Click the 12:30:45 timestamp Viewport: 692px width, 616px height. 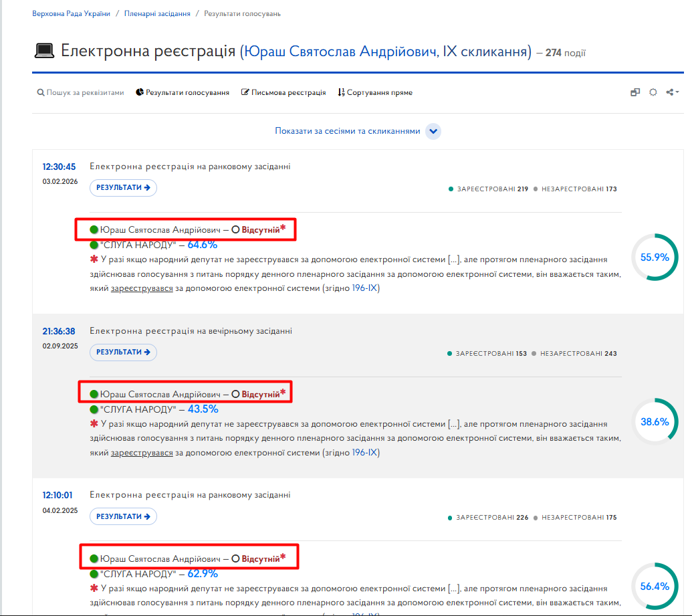[x=59, y=167]
